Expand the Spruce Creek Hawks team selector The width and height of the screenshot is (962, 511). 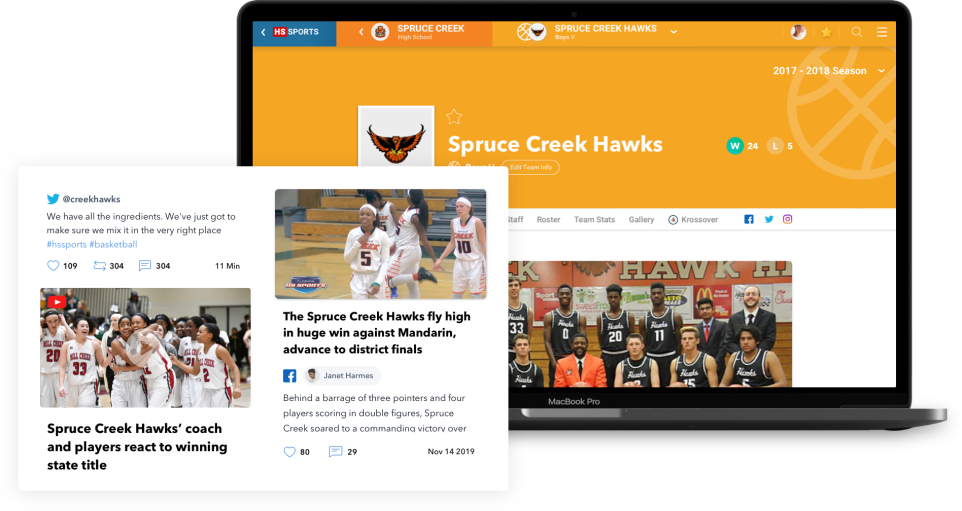coord(673,32)
